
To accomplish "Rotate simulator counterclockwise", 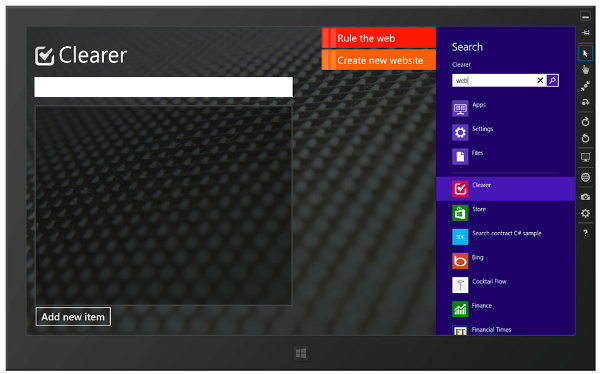I will 585,138.
